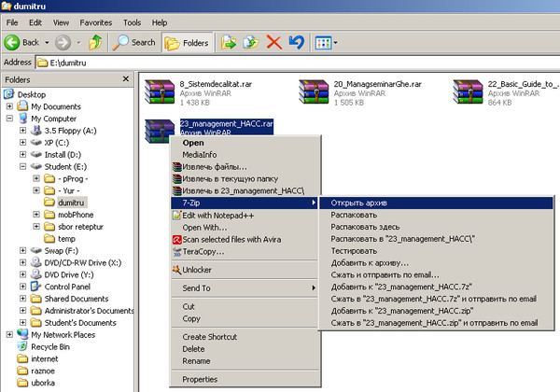This screenshot has width=560, height=392.
Task: Collapse My Computer tree node
Action: pyautogui.click(x=9, y=119)
